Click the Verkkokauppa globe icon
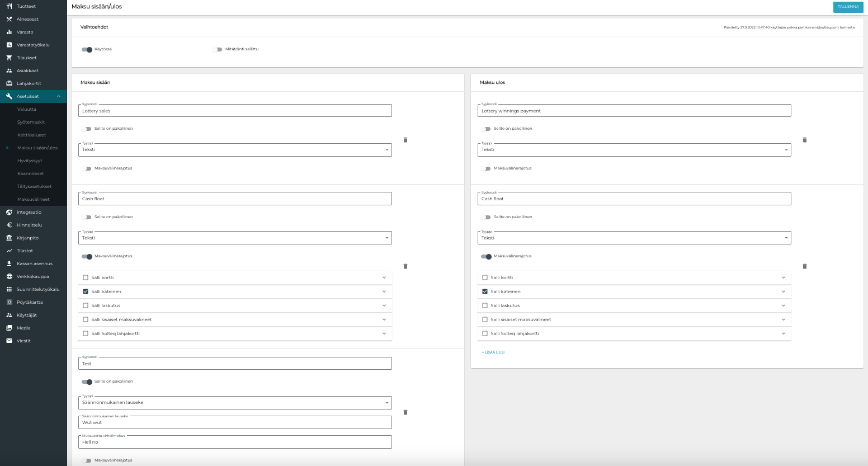This screenshot has height=466, width=868. (x=9, y=276)
